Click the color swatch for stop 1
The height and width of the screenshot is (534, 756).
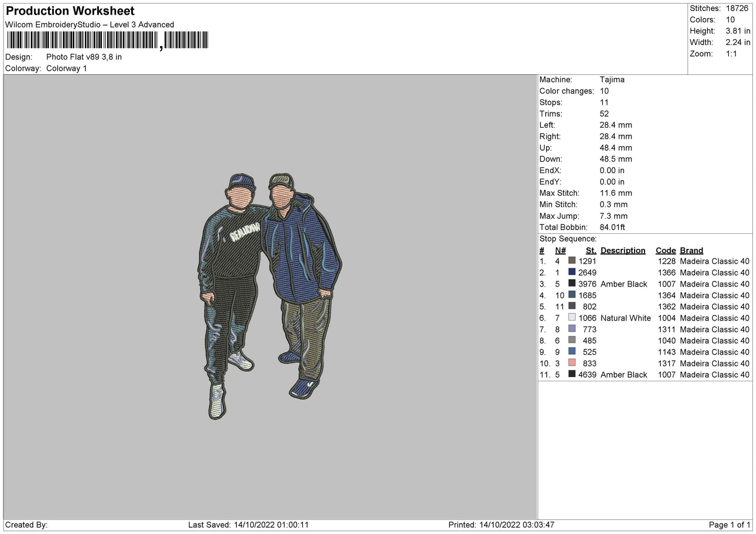pos(572,260)
